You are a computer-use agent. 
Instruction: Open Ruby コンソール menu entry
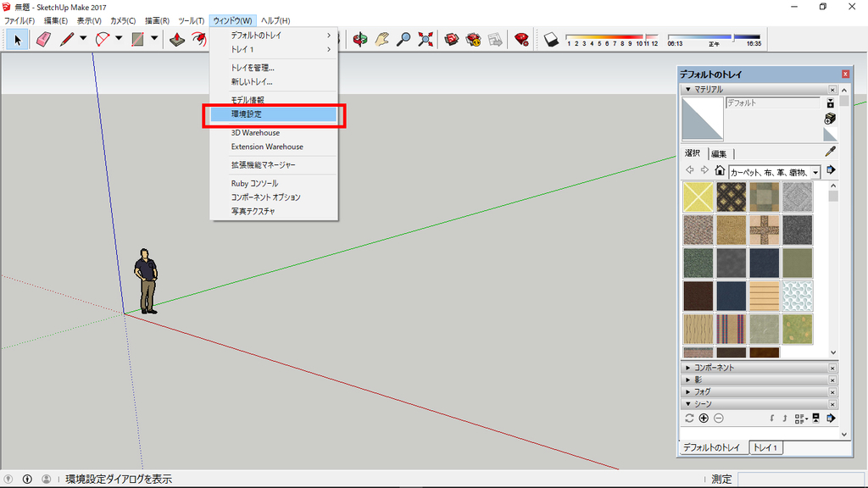pos(274,183)
